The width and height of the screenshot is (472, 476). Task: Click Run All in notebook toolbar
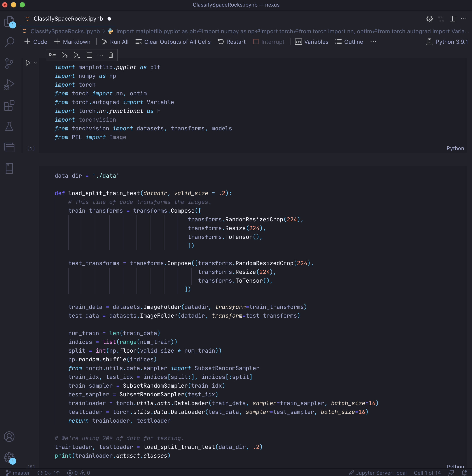(x=115, y=42)
